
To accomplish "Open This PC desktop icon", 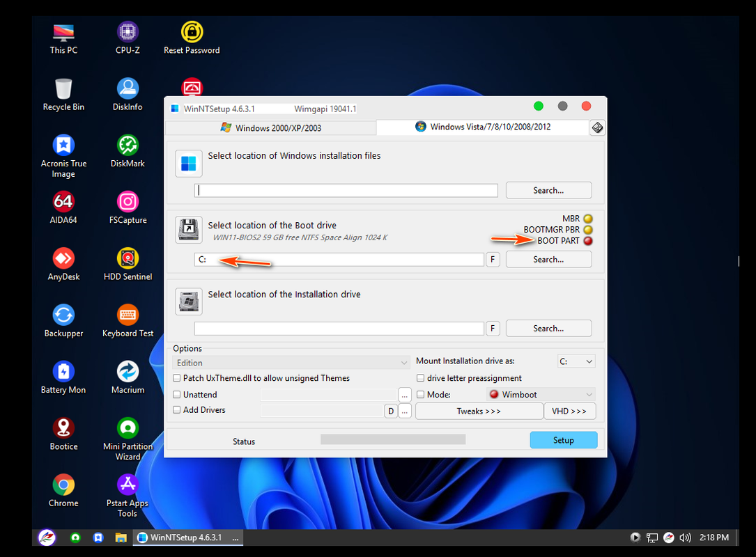I will 63,38.
